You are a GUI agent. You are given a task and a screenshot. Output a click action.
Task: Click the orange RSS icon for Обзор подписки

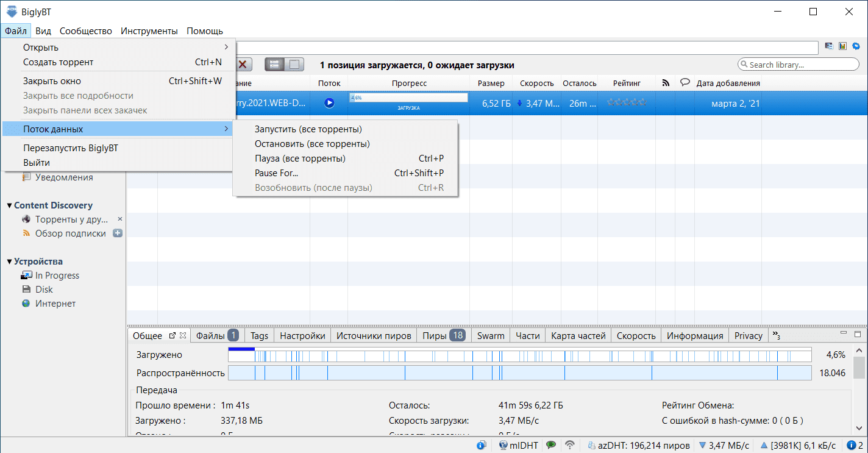point(26,234)
